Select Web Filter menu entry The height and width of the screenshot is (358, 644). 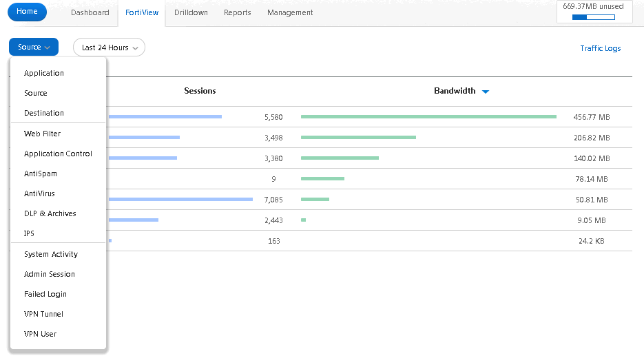pyautogui.click(x=42, y=134)
